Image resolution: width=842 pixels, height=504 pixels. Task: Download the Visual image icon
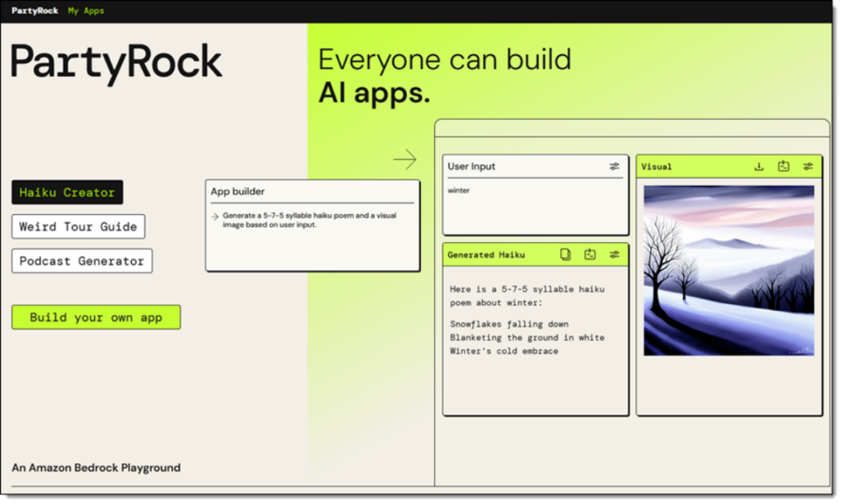(759, 167)
